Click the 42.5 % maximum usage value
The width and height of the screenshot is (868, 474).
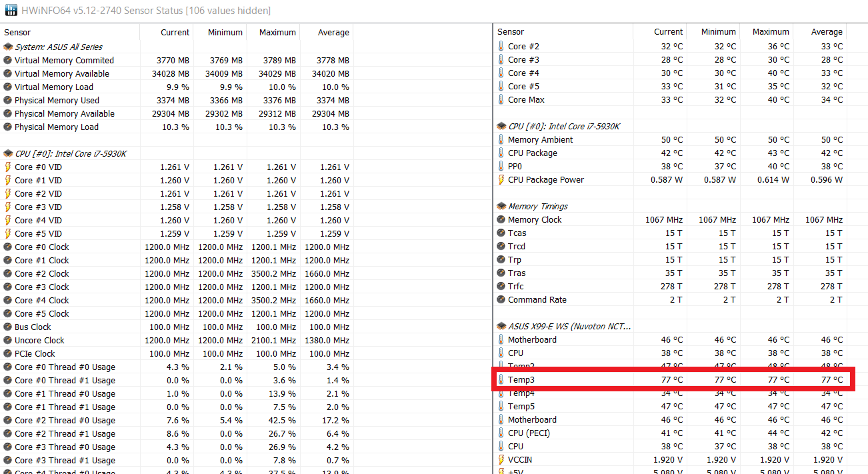click(281, 420)
